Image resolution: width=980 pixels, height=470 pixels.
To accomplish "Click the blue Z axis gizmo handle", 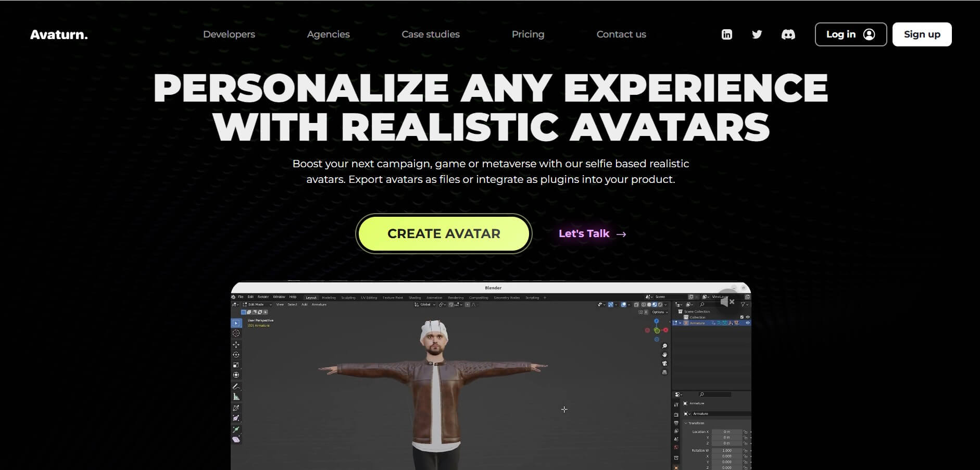I will (x=657, y=321).
